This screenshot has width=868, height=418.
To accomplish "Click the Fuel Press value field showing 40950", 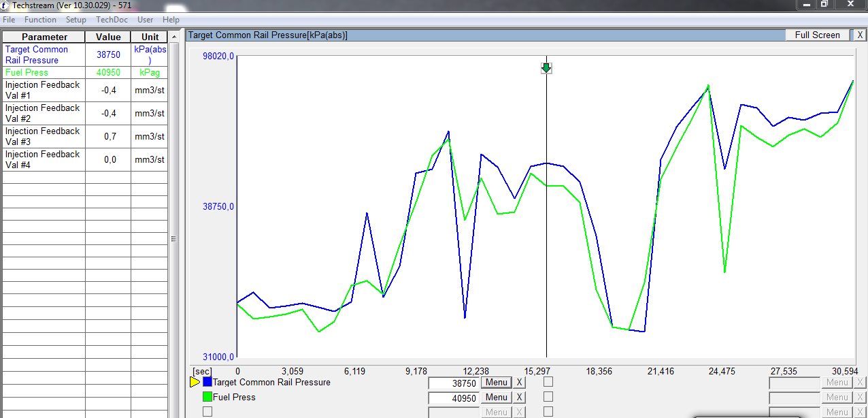I will tap(453, 398).
